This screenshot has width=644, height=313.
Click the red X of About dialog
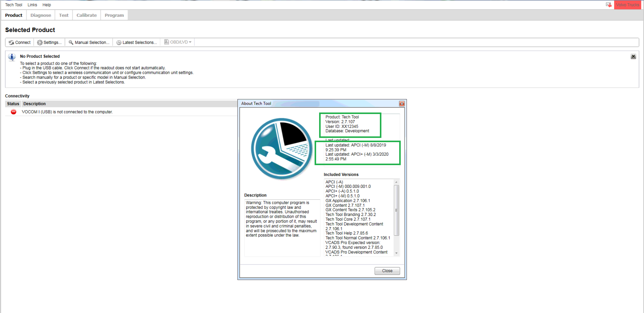pyautogui.click(x=401, y=104)
